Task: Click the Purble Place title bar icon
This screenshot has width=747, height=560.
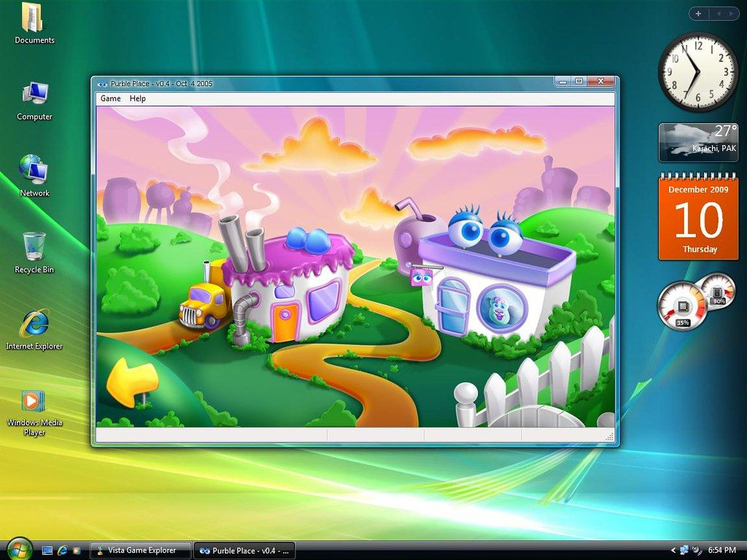Action: (x=102, y=84)
